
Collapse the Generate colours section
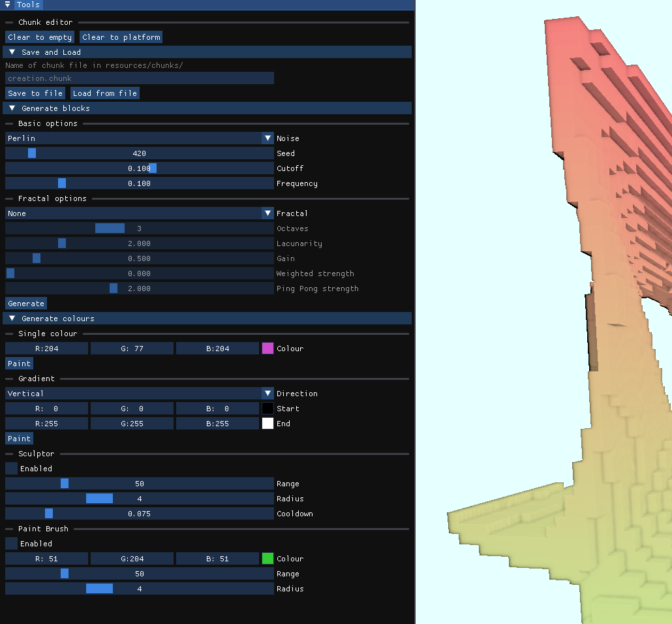coord(207,319)
